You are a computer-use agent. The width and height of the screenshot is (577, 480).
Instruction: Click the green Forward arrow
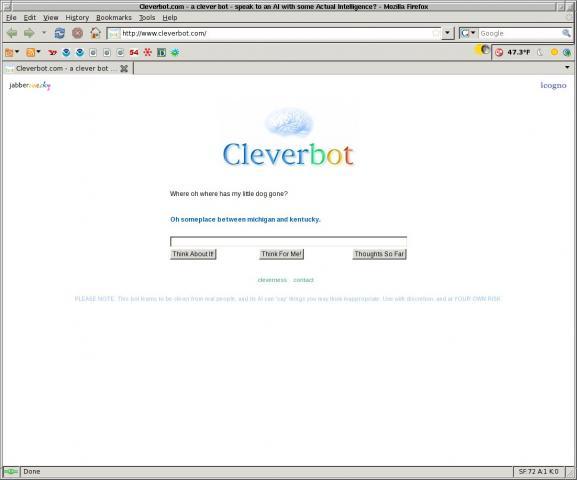[29, 33]
